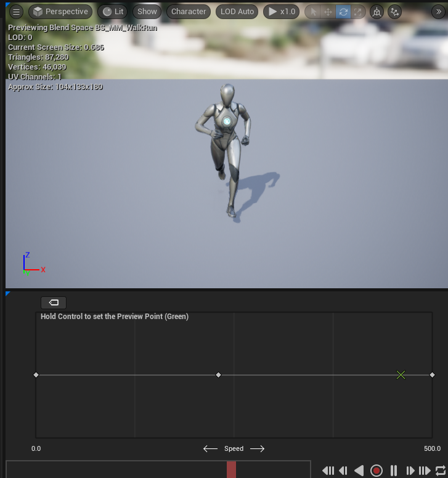This screenshot has height=478, width=448.
Task: Choose the Select mode arrow tool
Action: tap(314, 12)
